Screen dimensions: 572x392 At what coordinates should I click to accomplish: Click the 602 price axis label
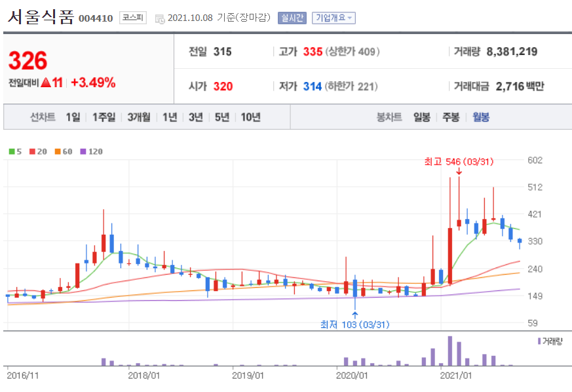coord(535,160)
